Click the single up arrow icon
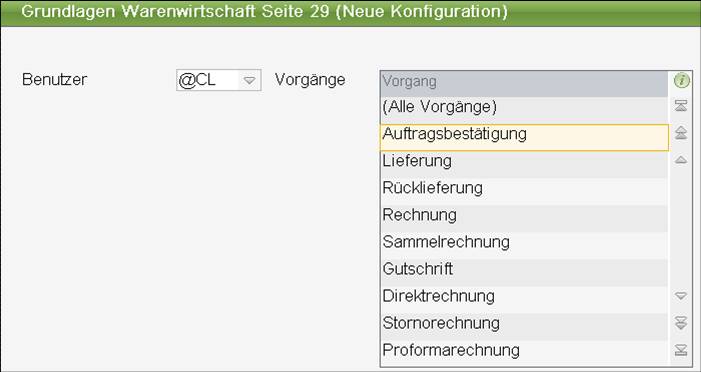 [681, 160]
